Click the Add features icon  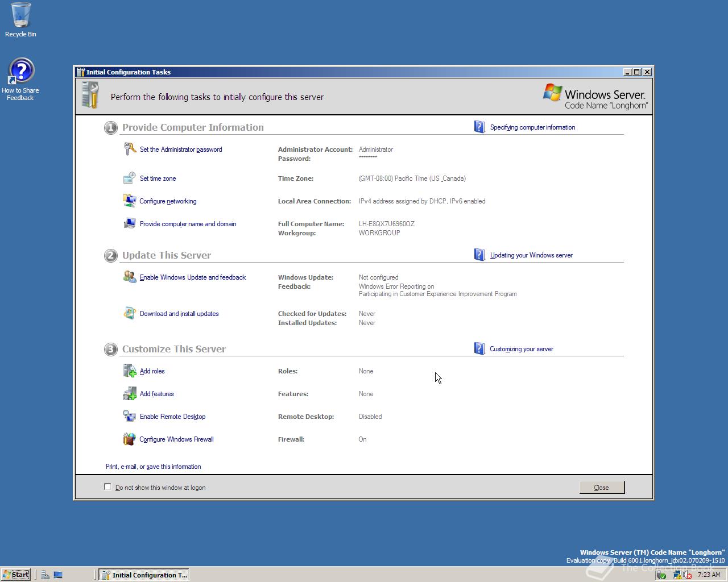130,393
